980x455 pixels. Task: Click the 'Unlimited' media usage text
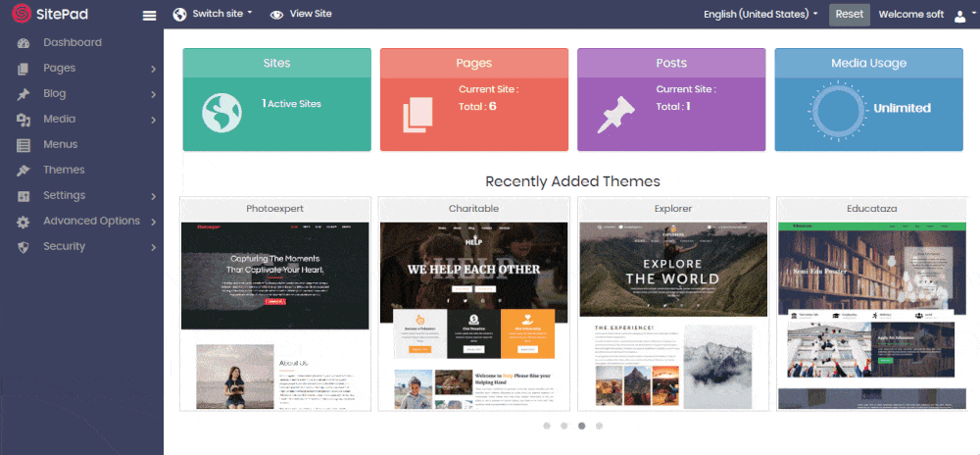coord(902,108)
